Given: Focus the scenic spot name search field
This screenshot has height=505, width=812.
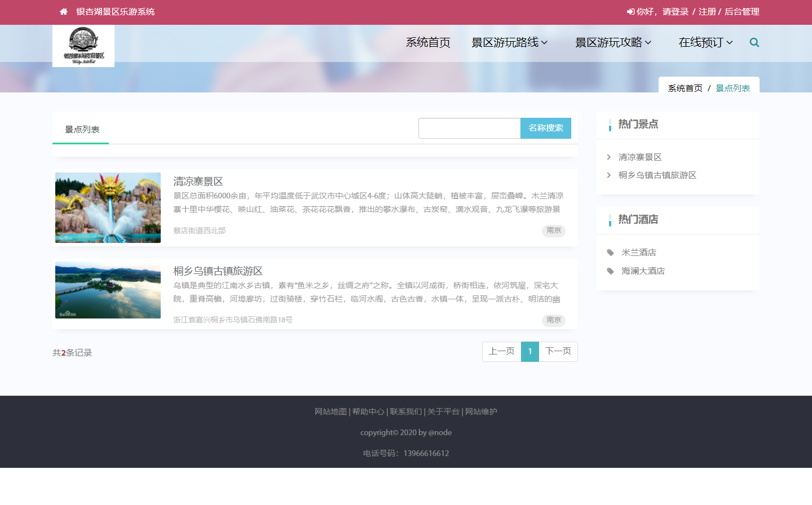Looking at the screenshot, I should point(469,129).
